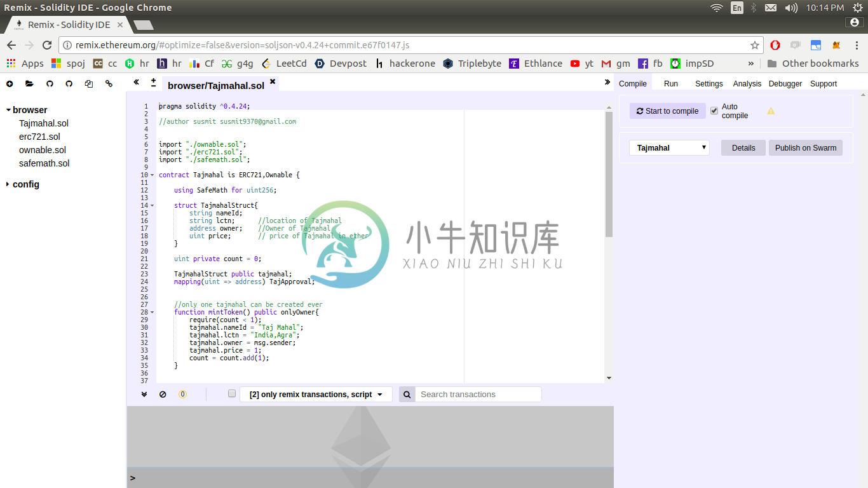868x488 pixels.
Task: Open the only remix transactions filter dropdown
Action: pos(316,394)
